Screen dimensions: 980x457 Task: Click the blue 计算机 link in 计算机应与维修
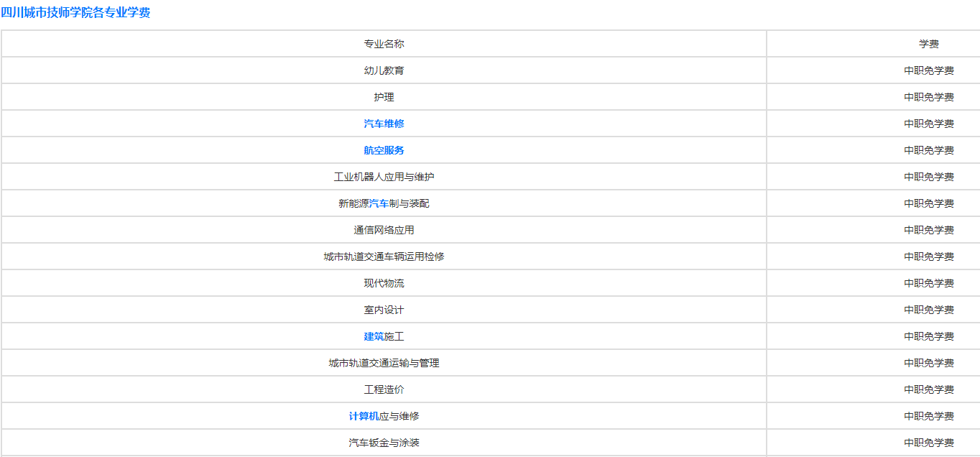[364, 416]
